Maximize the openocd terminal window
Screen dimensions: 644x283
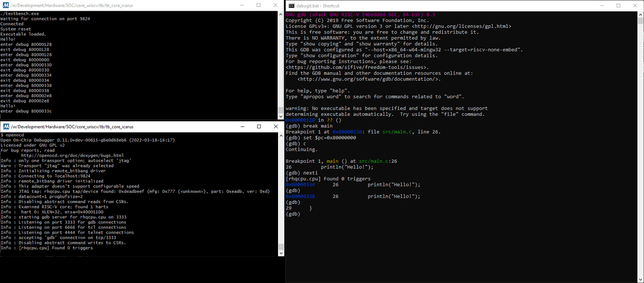(259, 127)
